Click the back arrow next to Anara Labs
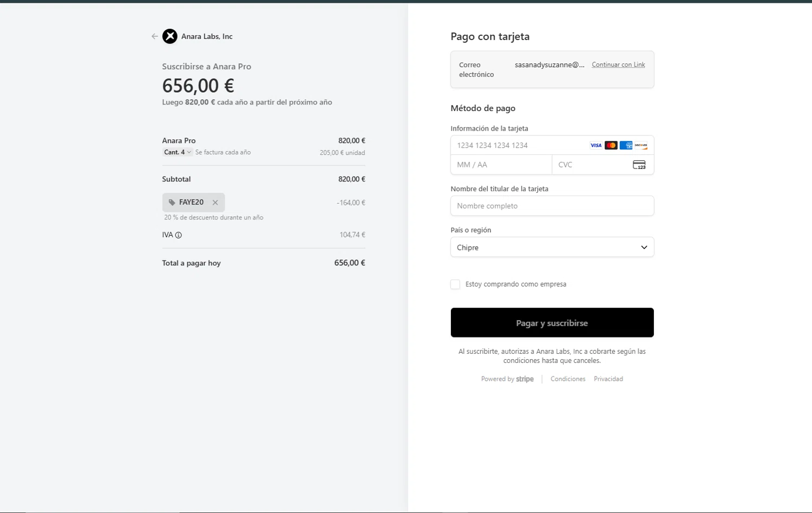The width and height of the screenshot is (812, 513). 155,36
